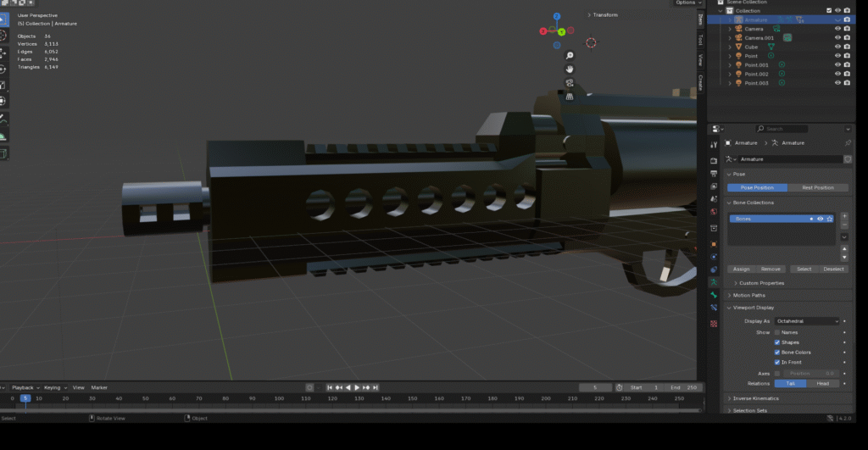Screen dimensions: 868x450
Task: Click the Cube mesh object icon
Action: click(x=738, y=47)
